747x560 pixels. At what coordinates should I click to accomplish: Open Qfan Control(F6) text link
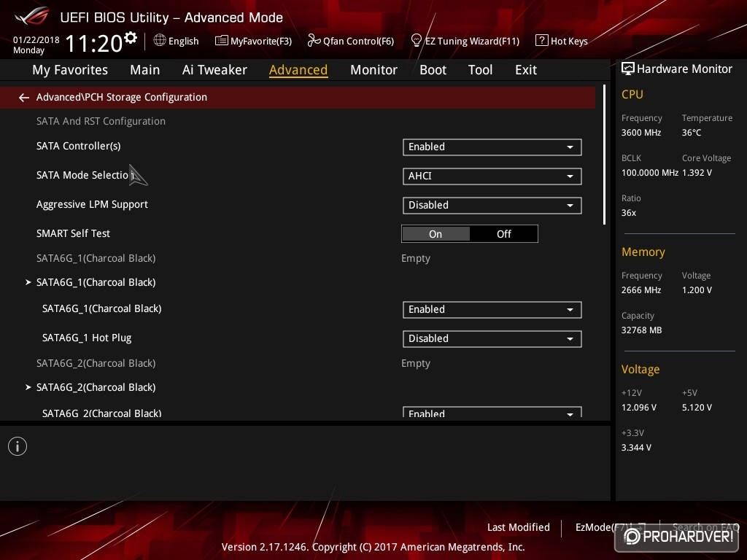pyautogui.click(x=358, y=41)
